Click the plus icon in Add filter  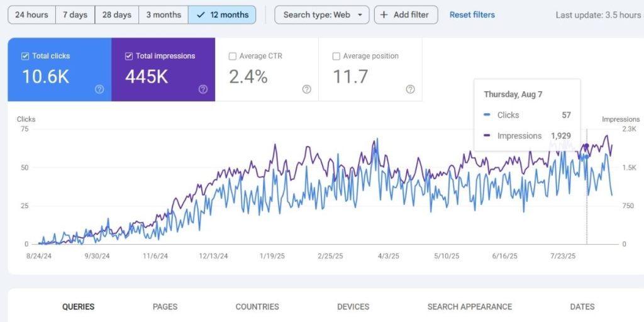point(384,14)
